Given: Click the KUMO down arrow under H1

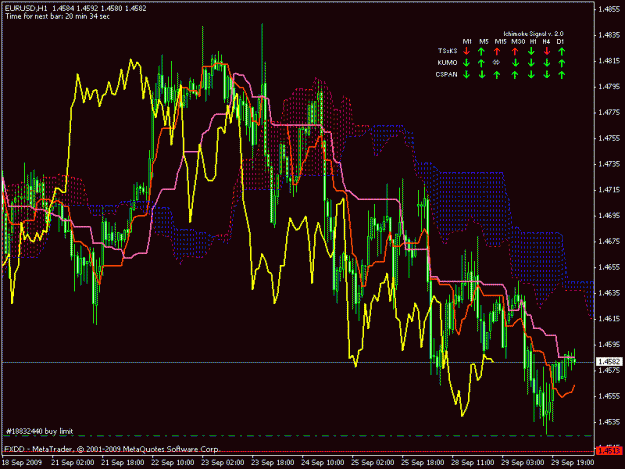Looking at the screenshot, I should [x=531, y=63].
